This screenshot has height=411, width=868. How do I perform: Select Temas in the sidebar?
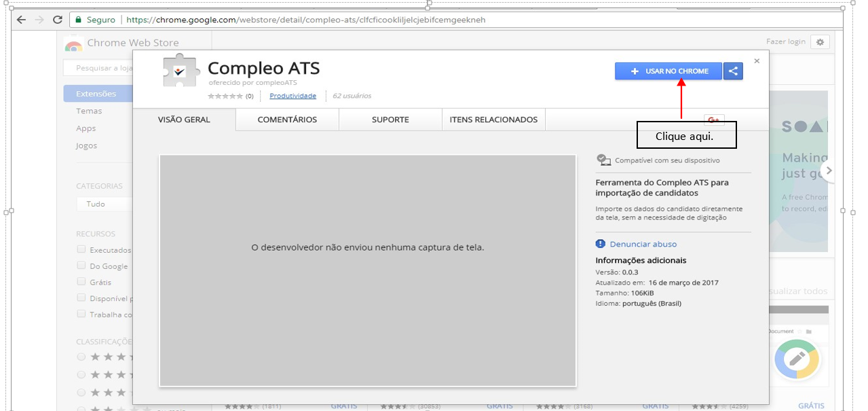tap(89, 111)
